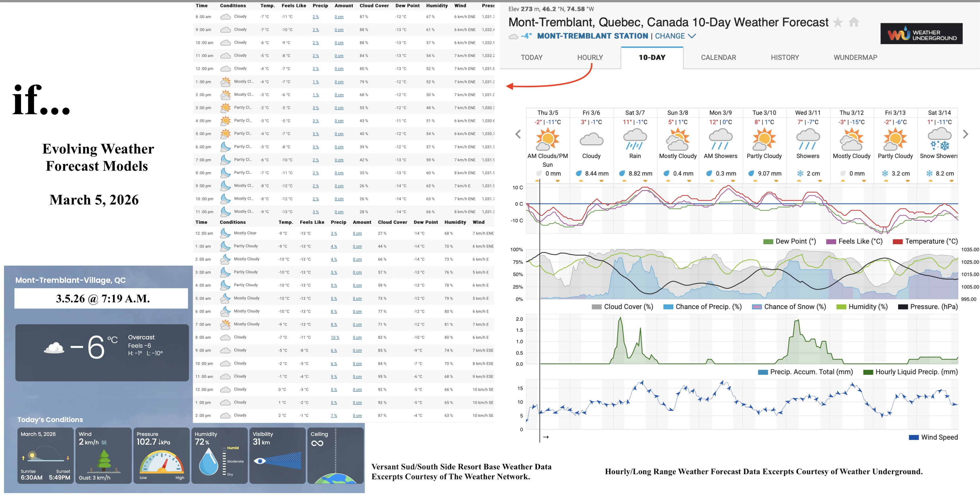Click the 2% precip link for 8:00 am
This screenshot has height=500, width=980.
[x=315, y=17]
